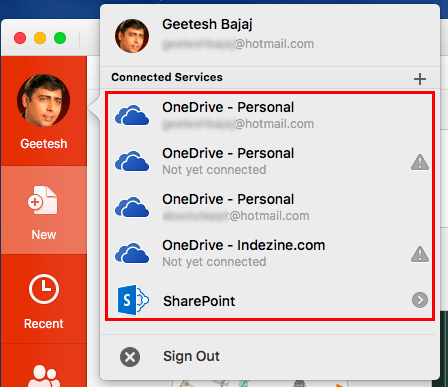Click the Geetesh name label in the sidebar
This screenshot has height=387, width=448.
coord(44,144)
